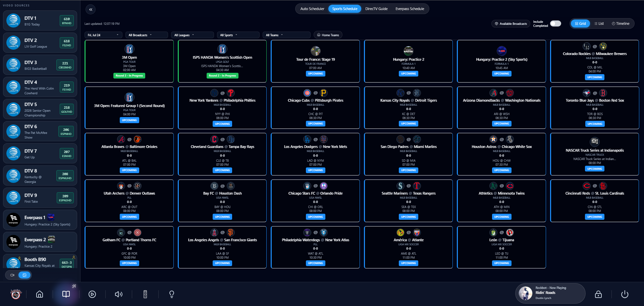Viewport: 644px width, 306px height.
Task: Click DTV 7 AT&T DirecTV logo
Action: point(13,153)
